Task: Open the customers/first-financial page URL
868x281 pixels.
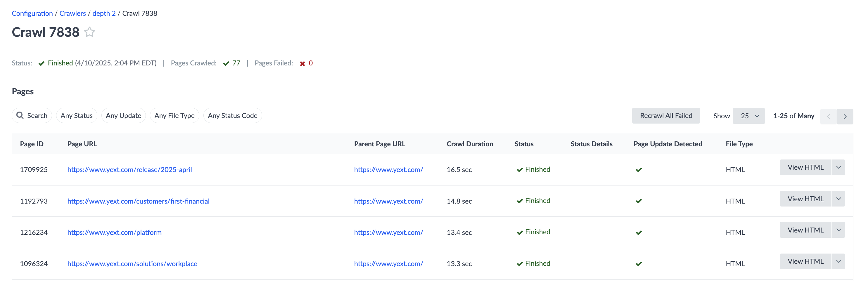Action: click(139, 201)
